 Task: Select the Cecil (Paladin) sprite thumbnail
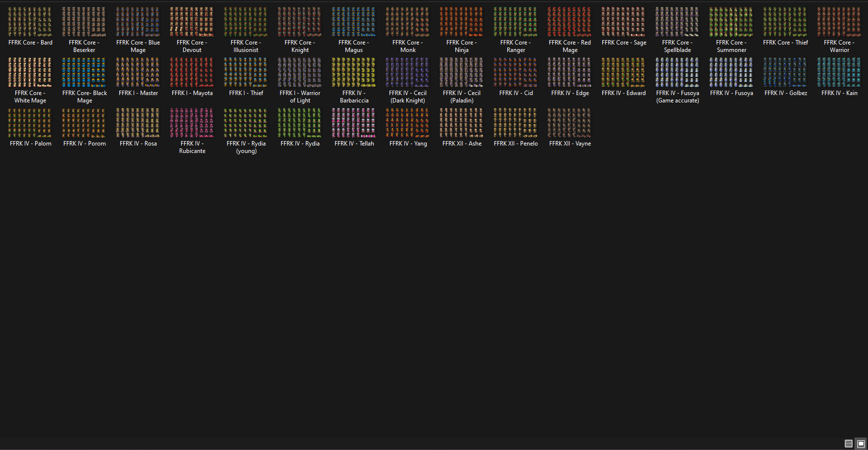(x=462, y=72)
